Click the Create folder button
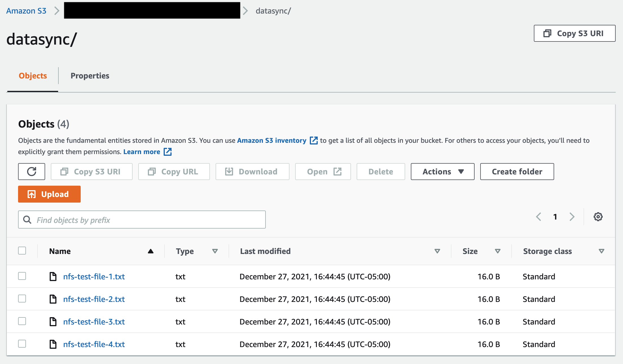 pos(517,172)
